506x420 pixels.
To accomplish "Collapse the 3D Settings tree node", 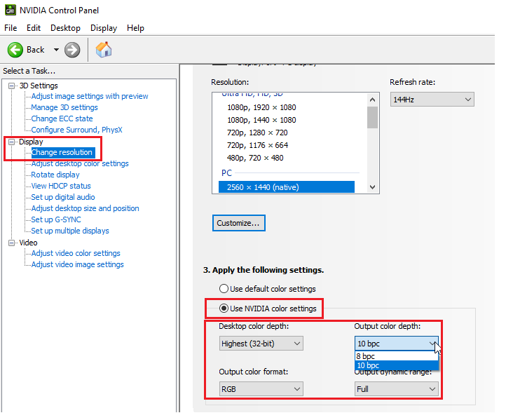I will [x=11, y=86].
